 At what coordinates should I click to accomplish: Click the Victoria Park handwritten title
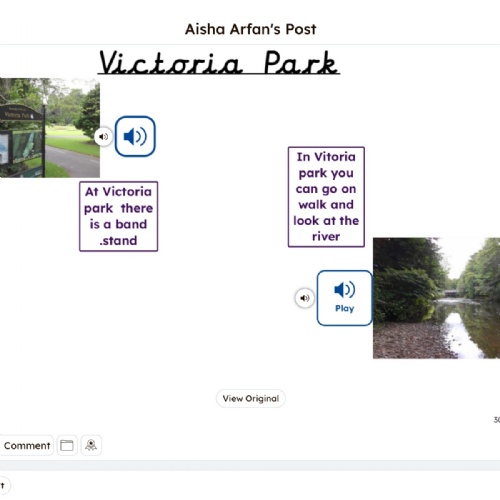click(x=219, y=62)
